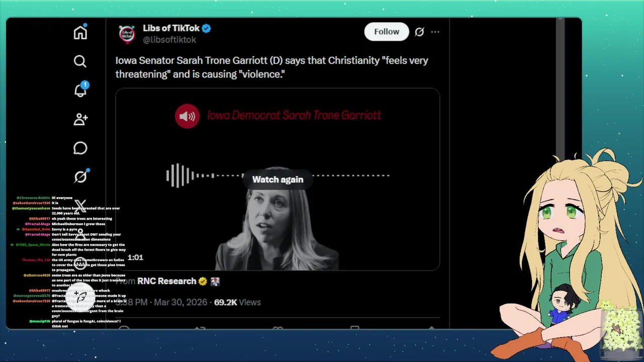The height and width of the screenshot is (362, 644).
Task: Open the Follow people icon in sidebar
Action: click(80, 119)
